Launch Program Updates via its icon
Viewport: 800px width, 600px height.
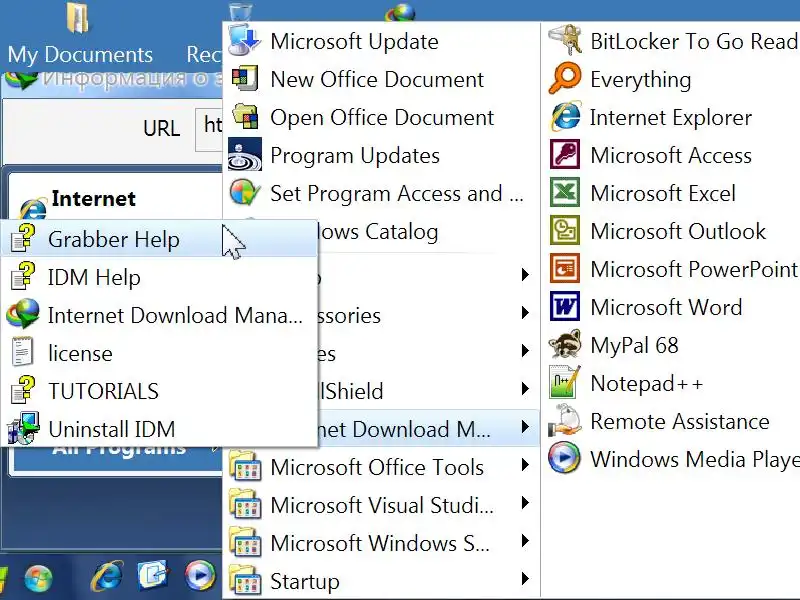(x=244, y=155)
